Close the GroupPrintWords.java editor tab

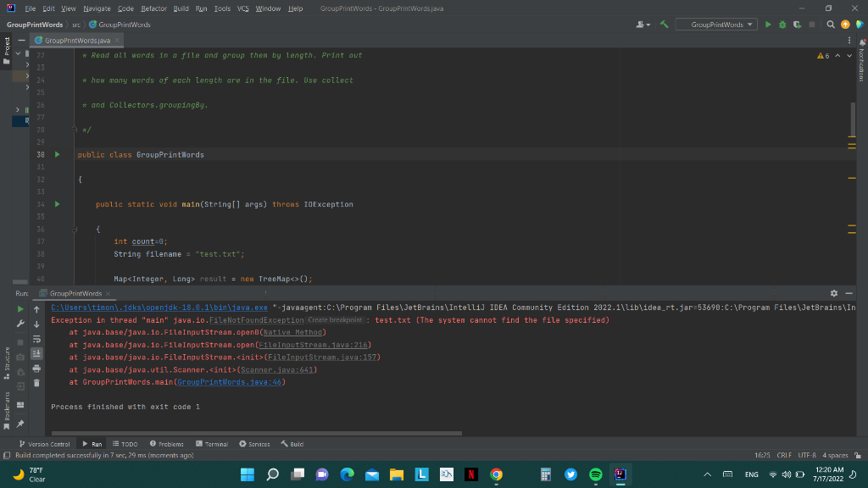click(118, 41)
